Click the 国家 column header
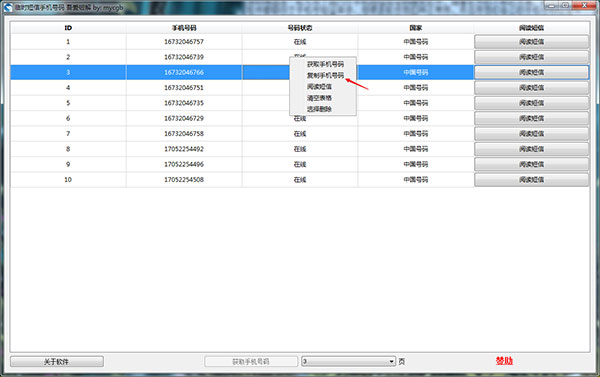Viewport: 600px width, 377px height. point(416,28)
